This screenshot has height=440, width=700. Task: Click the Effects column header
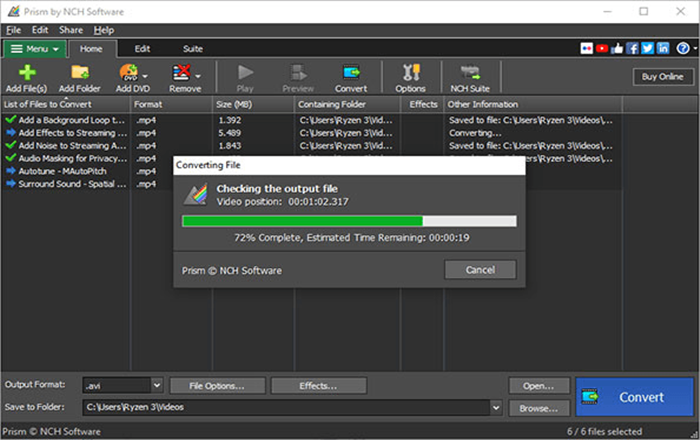pos(423,104)
